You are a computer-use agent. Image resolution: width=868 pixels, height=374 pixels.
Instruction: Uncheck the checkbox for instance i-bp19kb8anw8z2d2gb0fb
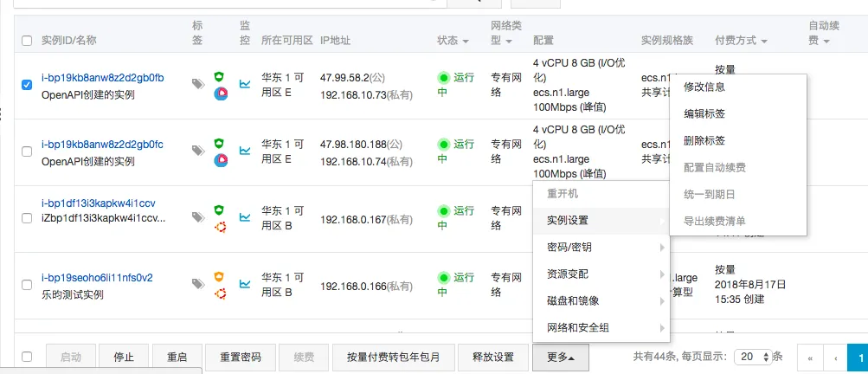pyautogui.click(x=28, y=84)
